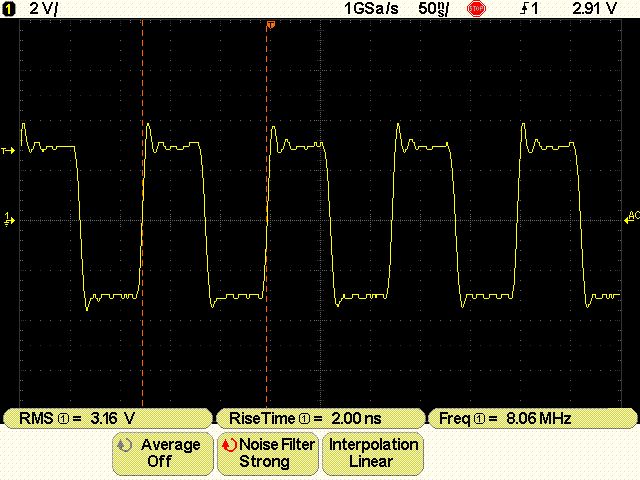
Task: Open the Interpolation Linear softkey
Action: 373,453
